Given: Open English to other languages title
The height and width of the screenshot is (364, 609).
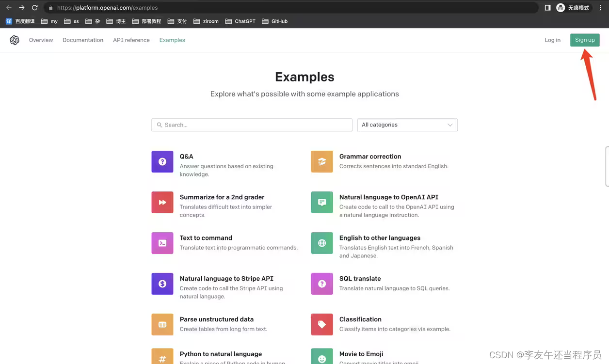Looking at the screenshot, I should point(380,238).
